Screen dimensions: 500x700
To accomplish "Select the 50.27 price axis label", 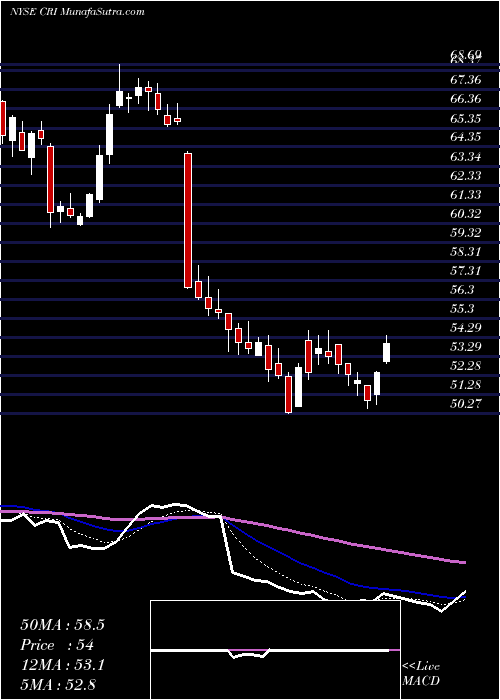I will (466, 404).
